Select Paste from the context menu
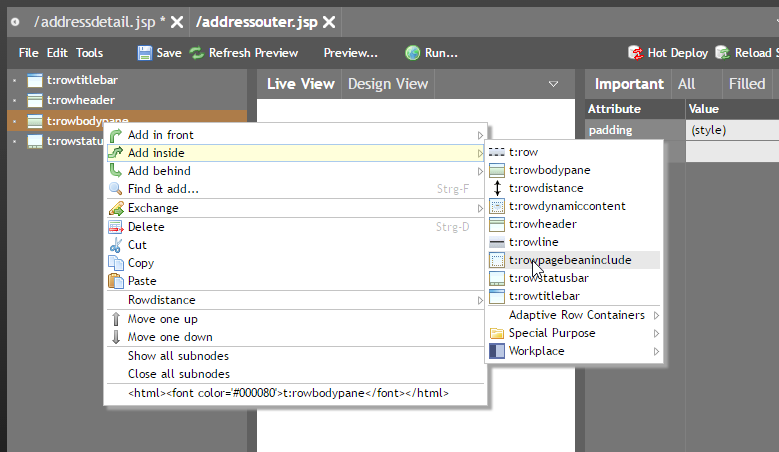779x452 pixels. tap(142, 281)
